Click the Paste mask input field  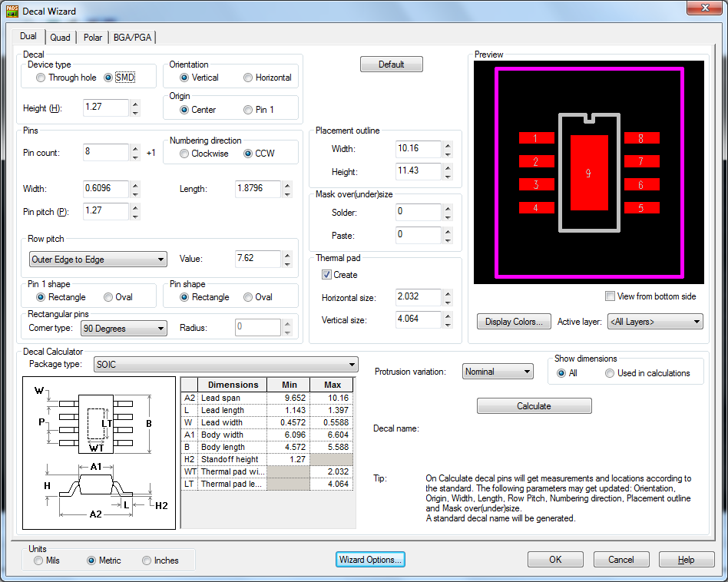tap(419, 235)
